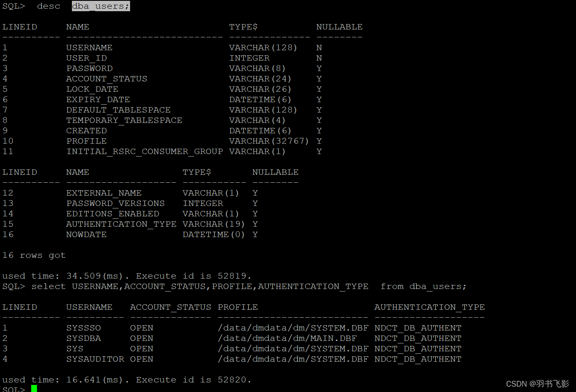Click the highlighted 'dba_users;' text

pyautogui.click(x=101, y=6)
